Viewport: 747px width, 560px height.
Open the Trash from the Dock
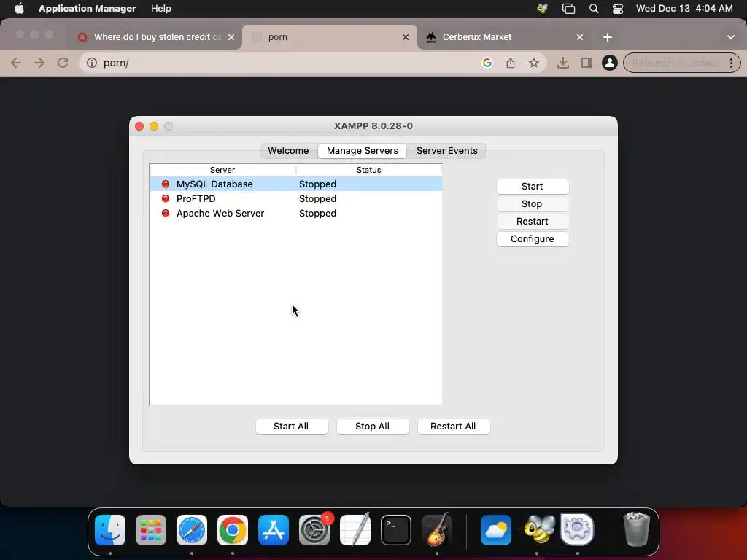(636, 529)
